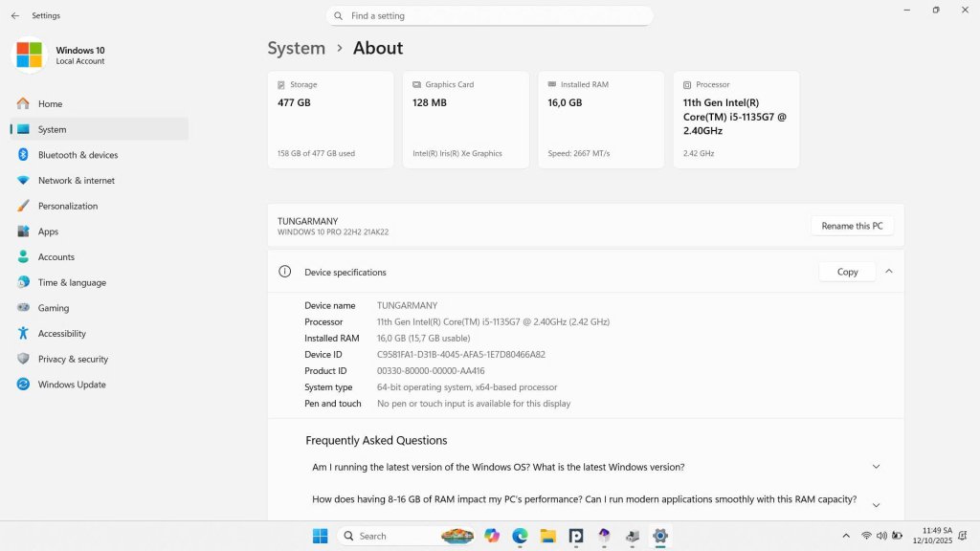Click the Privacy & security shield icon
The height and width of the screenshot is (551, 980).
23,359
